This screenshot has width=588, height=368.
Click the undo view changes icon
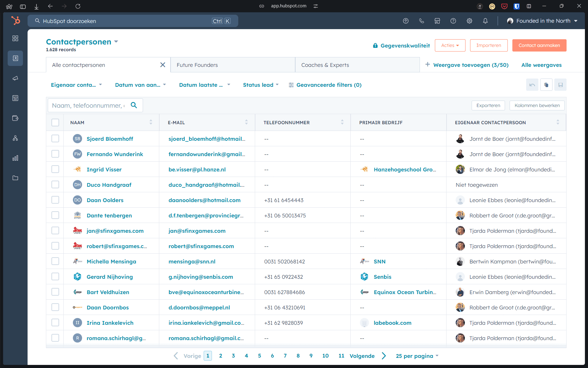click(x=532, y=85)
